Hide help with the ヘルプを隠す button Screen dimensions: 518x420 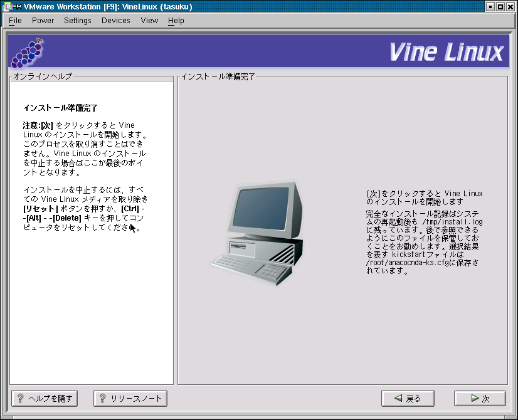click(x=45, y=398)
